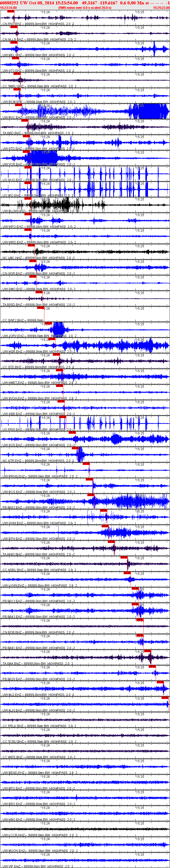Viewport: 170px width, 868px height.
Task: Click the red pick marker on UW.SOS trace
Action: tap(72, 432)
